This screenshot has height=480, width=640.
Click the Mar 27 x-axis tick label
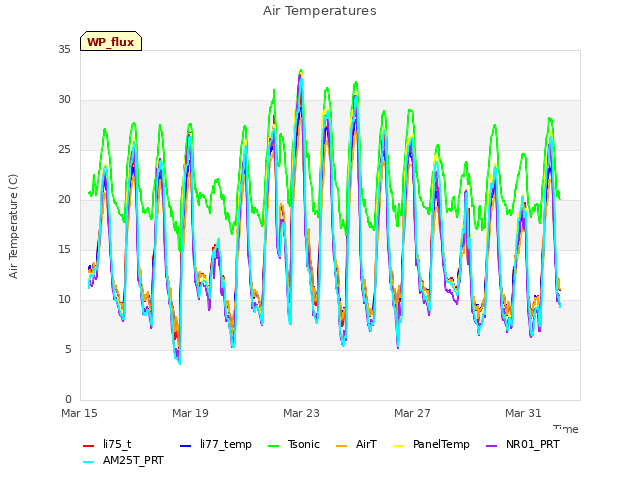tap(412, 413)
